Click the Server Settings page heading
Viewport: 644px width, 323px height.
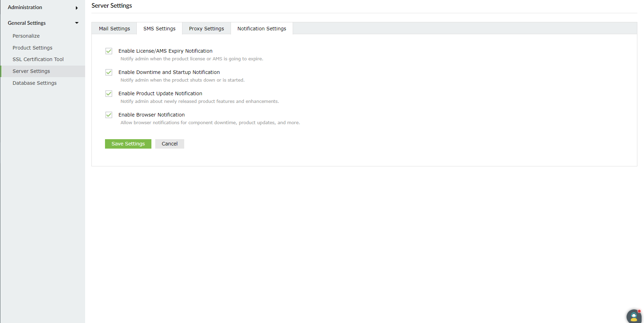[x=112, y=5]
